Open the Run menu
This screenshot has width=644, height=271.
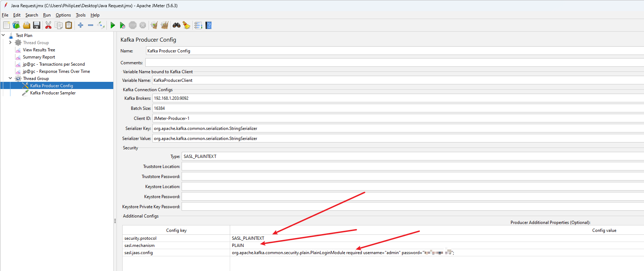[x=47, y=15]
